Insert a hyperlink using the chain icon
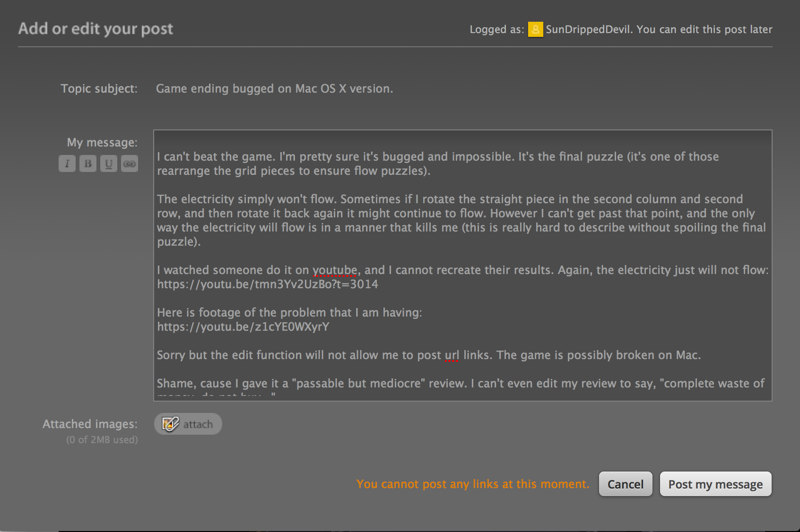Viewport: 800px width, 532px height. pos(130,163)
